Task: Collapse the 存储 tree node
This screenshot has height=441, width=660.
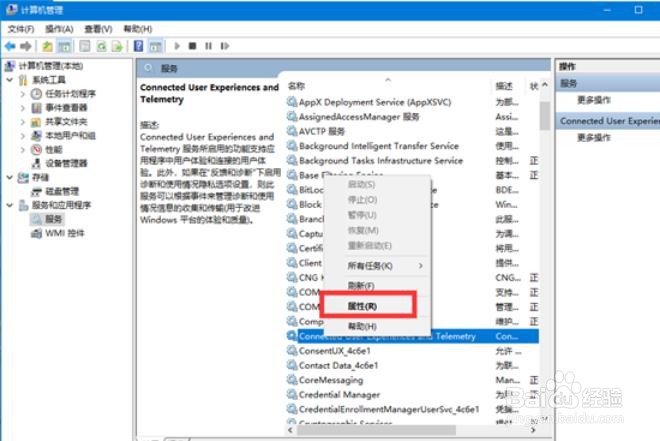Action: [x=10, y=177]
